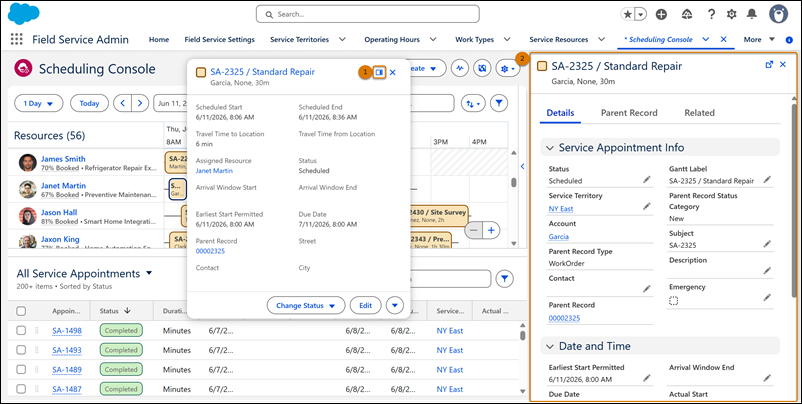
Task: Go to next day arrow
Action: pos(140,103)
